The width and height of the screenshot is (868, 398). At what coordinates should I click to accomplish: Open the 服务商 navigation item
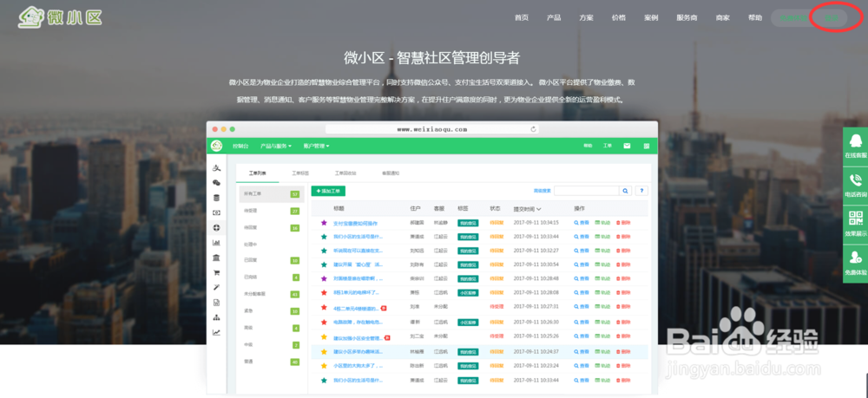687,17
